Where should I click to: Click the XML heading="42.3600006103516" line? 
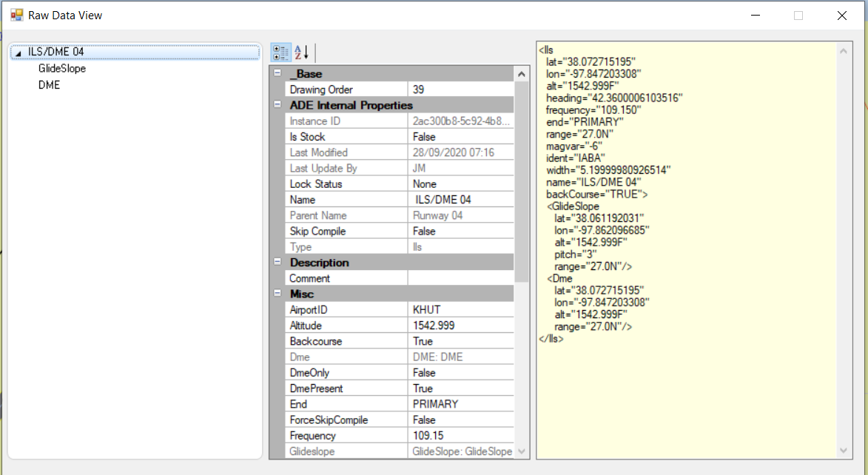pos(614,98)
